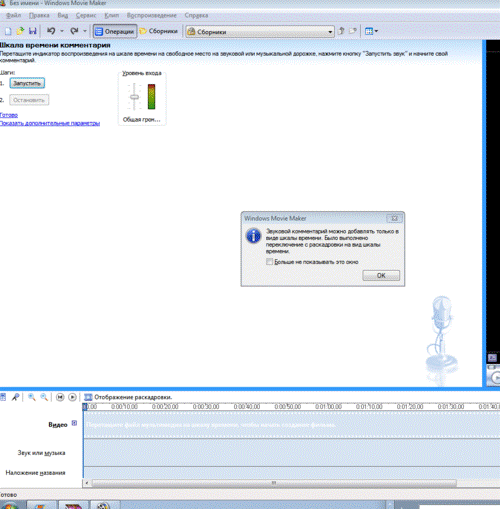This screenshot has height=509, width=500.
Task: Select the Звук или музыка track label
Action: [41, 453]
